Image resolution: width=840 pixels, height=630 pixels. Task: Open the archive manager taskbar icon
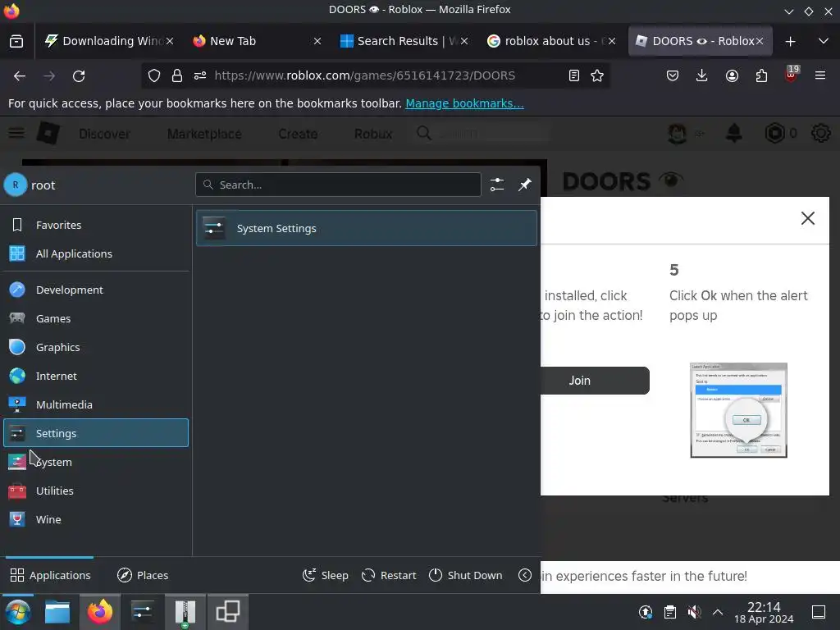coord(185,612)
